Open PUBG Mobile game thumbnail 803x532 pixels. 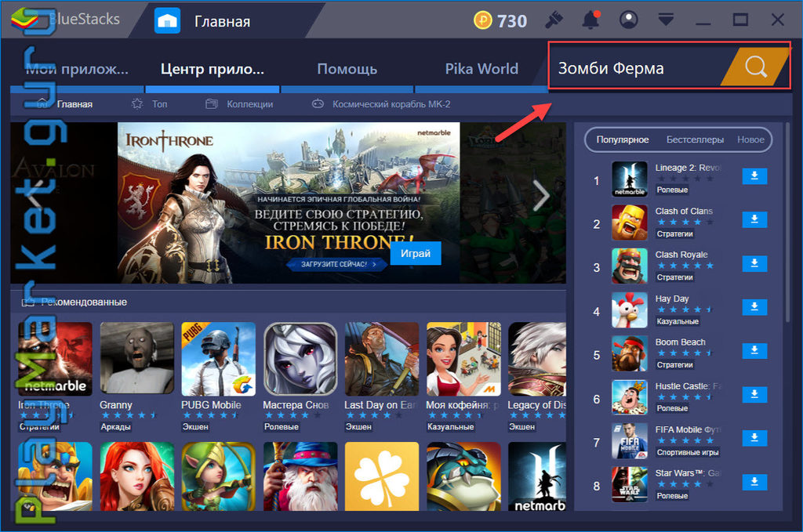[218, 359]
